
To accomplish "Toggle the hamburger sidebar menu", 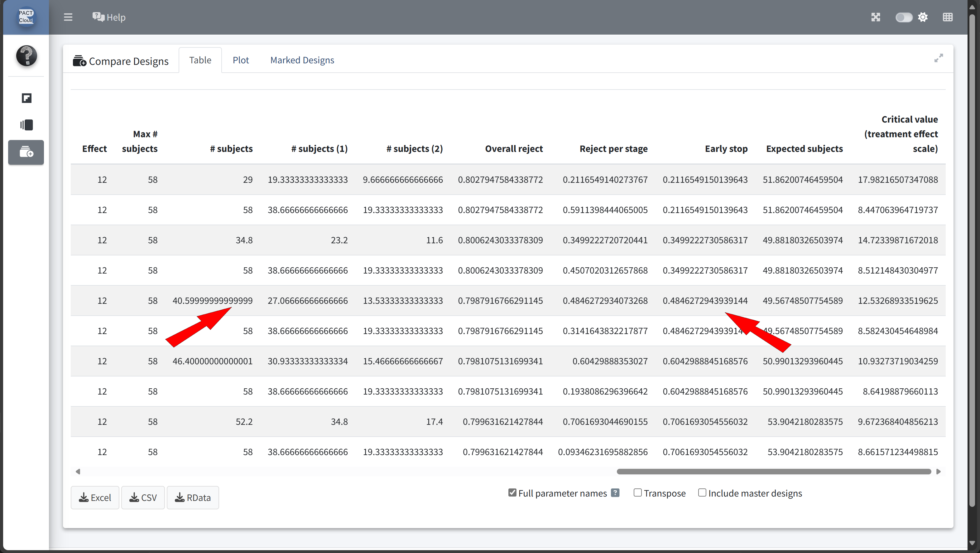I will 68,17.
